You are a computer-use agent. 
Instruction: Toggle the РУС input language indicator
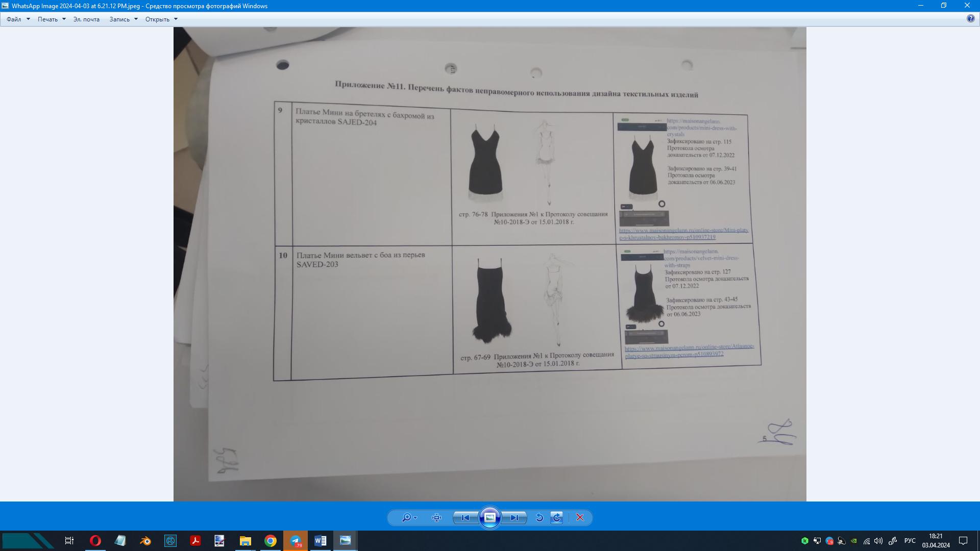click(x=910, y=541)
